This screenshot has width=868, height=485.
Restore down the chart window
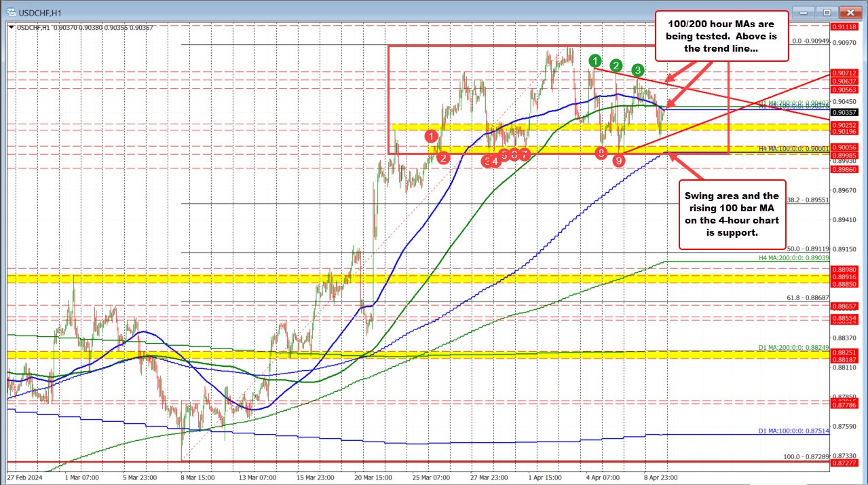pyautogui.click(x=827, y=12)
